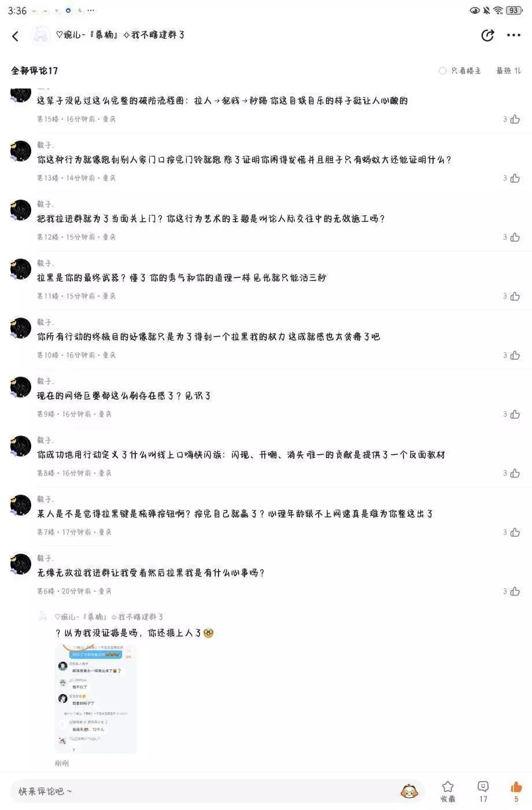Tap the back arrow icon
The image size is (532, 810).
pos(16,36)
